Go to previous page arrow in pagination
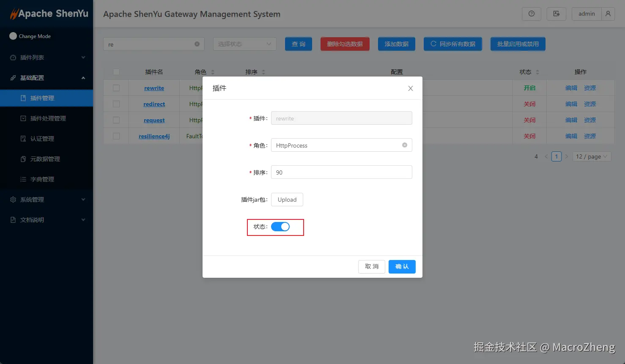Viewport: 625px width, 364px height. click(546, 156)
